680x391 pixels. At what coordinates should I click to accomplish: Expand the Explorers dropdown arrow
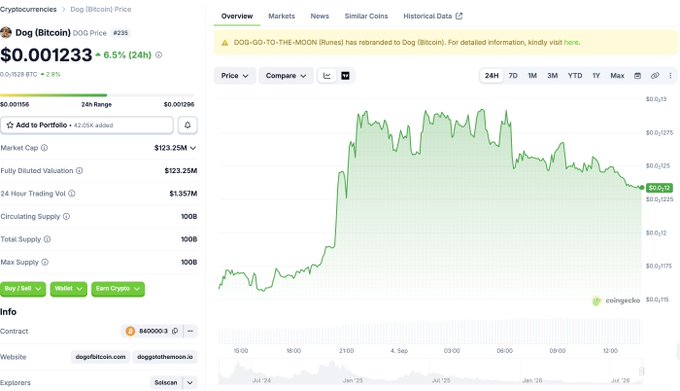[190, 383]
